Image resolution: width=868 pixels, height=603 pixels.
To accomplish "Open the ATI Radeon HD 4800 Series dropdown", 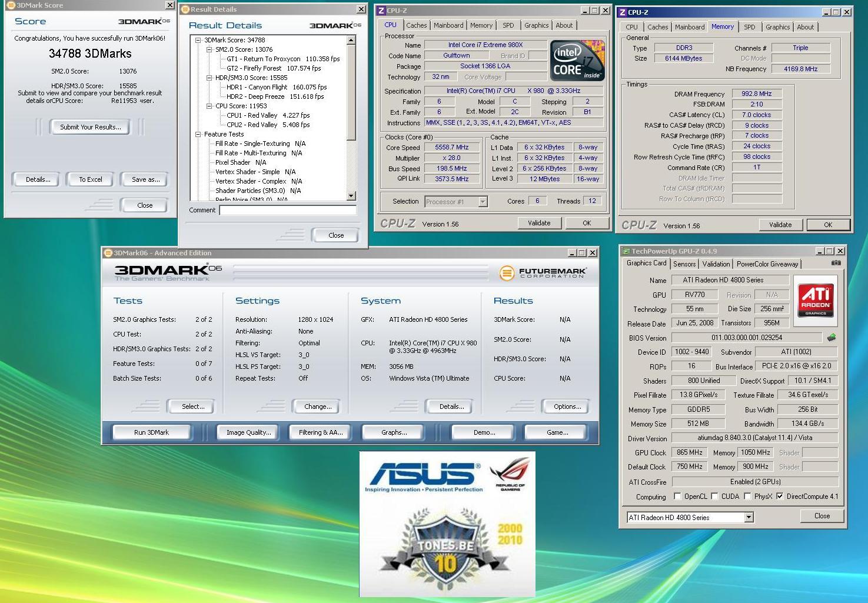I will 749,518.
